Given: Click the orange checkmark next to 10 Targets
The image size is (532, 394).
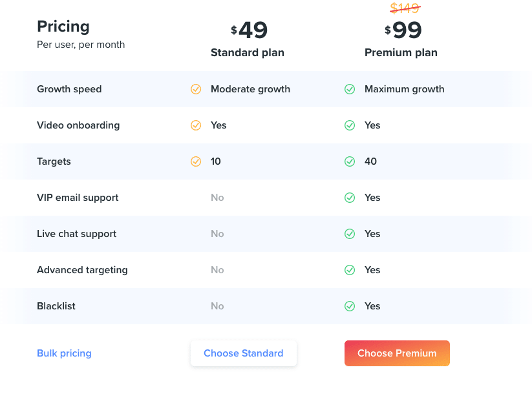Looking at the screenshot, I should pos(196,161).
